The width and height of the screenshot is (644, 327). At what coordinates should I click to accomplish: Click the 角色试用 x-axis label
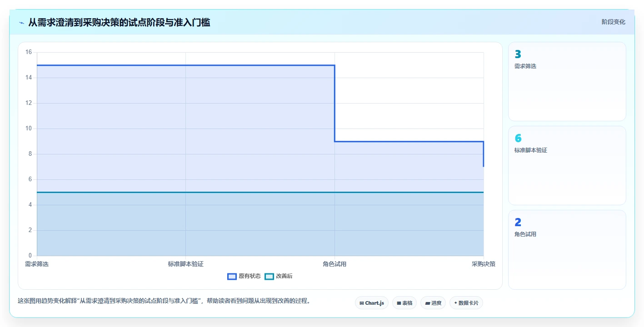pos(334,264)
